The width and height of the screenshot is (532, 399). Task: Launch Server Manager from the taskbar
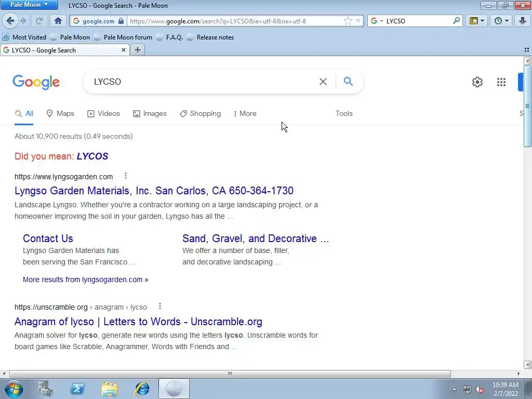(x=46, y=389)
